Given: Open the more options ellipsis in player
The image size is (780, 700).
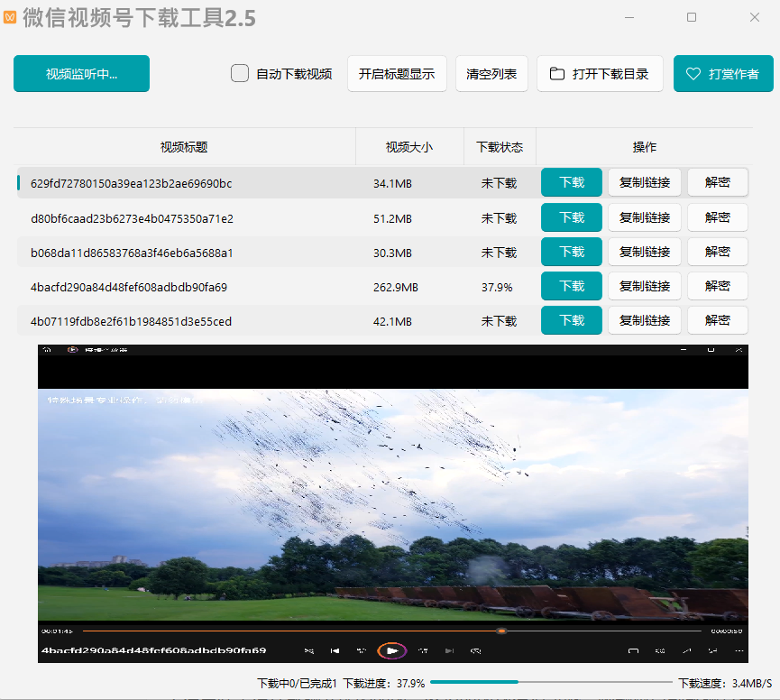Looking at the screenshot, I should click(x=739, y=650).
